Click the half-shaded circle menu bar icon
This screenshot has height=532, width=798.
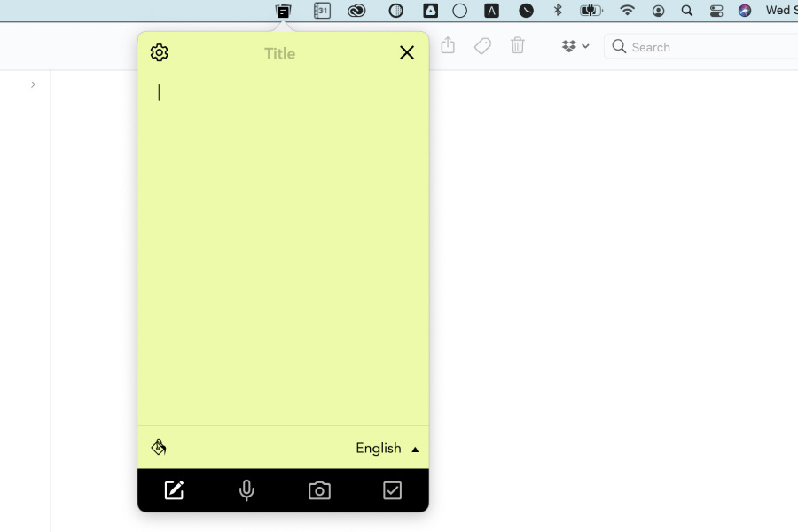[396, 11]
